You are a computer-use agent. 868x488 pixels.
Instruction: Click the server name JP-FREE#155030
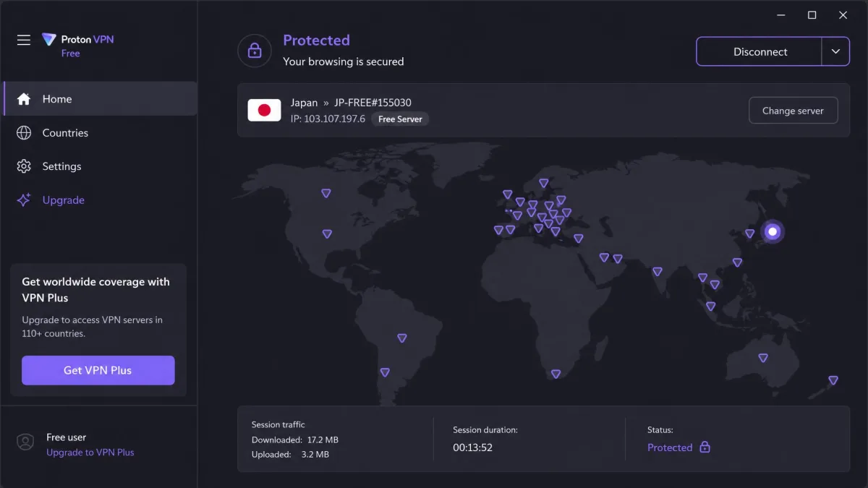373,103
